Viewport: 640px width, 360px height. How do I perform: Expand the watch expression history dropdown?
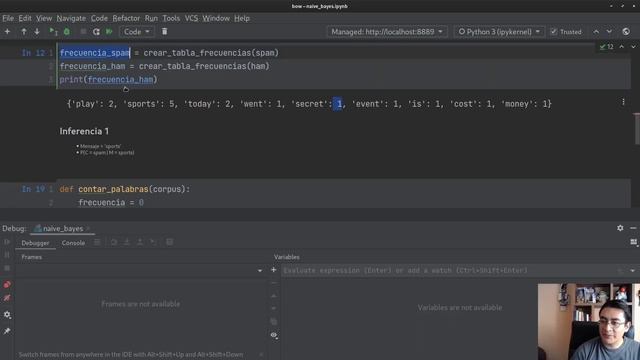(632, 271)
